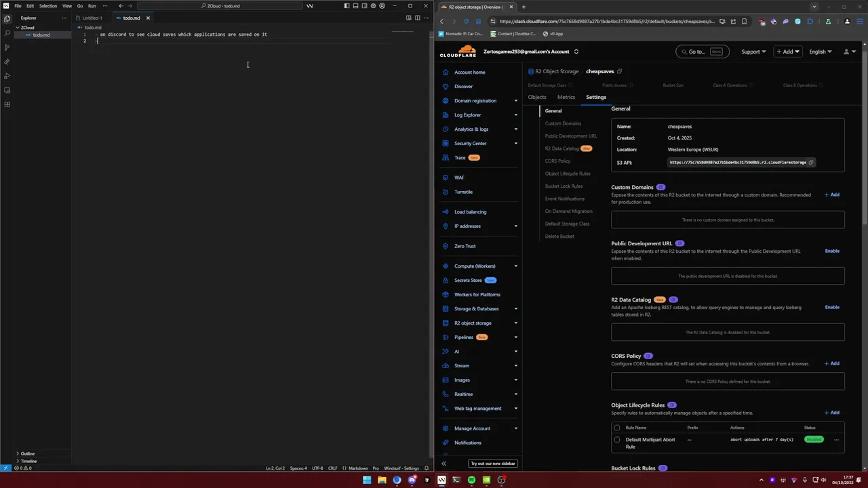Enable the Public Development URL
This screenshot has width=868, height=488.
click(x=832, y=251)
